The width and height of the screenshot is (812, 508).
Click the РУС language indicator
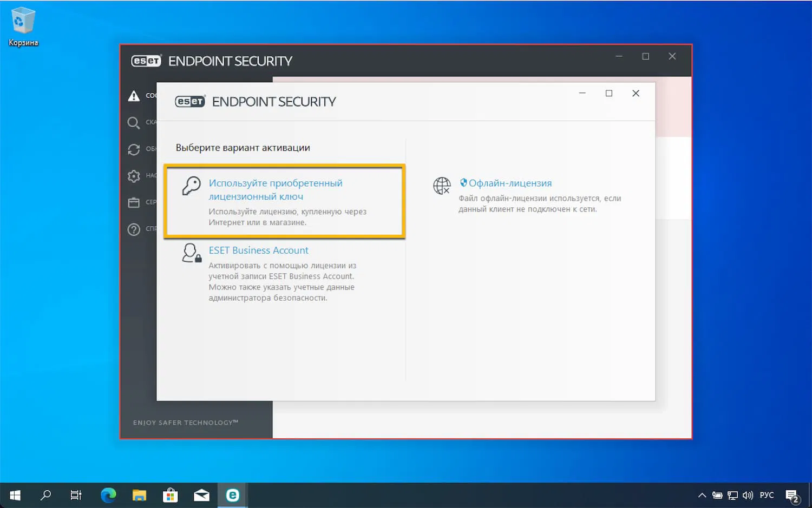[x=767, y=494]
